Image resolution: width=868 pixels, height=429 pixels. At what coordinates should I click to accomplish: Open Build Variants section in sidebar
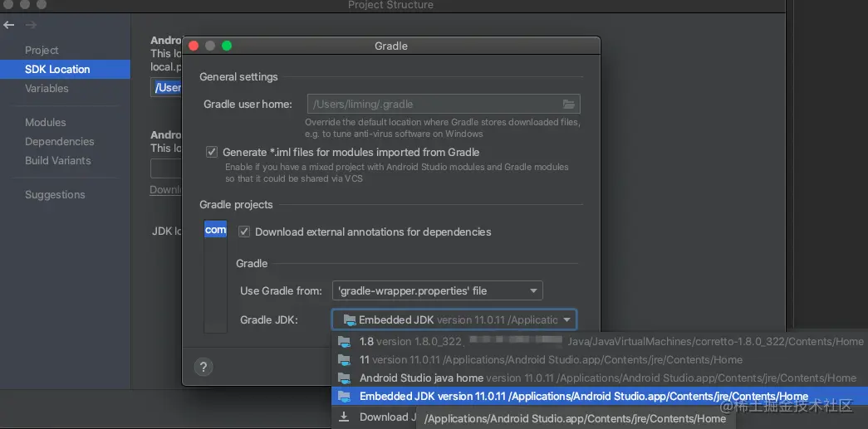pyautogui.click(x=57, y=160)
